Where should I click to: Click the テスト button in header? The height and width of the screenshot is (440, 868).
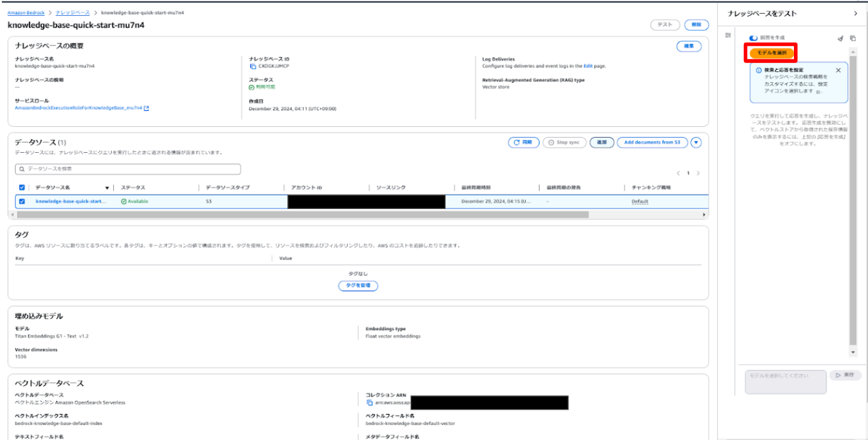pos(664,25)
